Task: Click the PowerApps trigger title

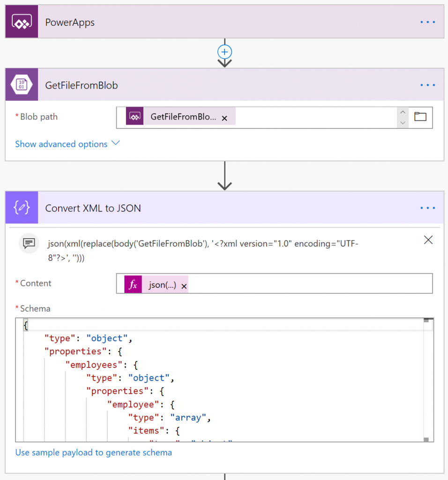Action: click(70, 22)
